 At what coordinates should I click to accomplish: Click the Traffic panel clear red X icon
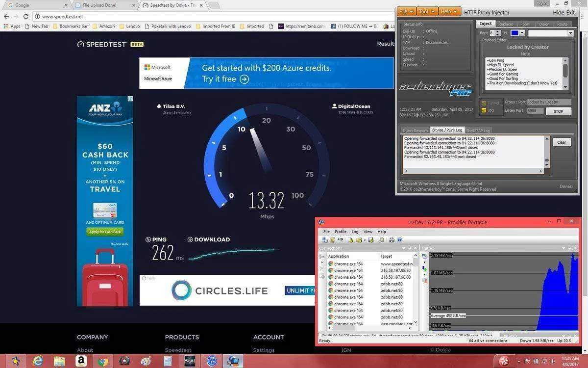(x=425, y=281)
